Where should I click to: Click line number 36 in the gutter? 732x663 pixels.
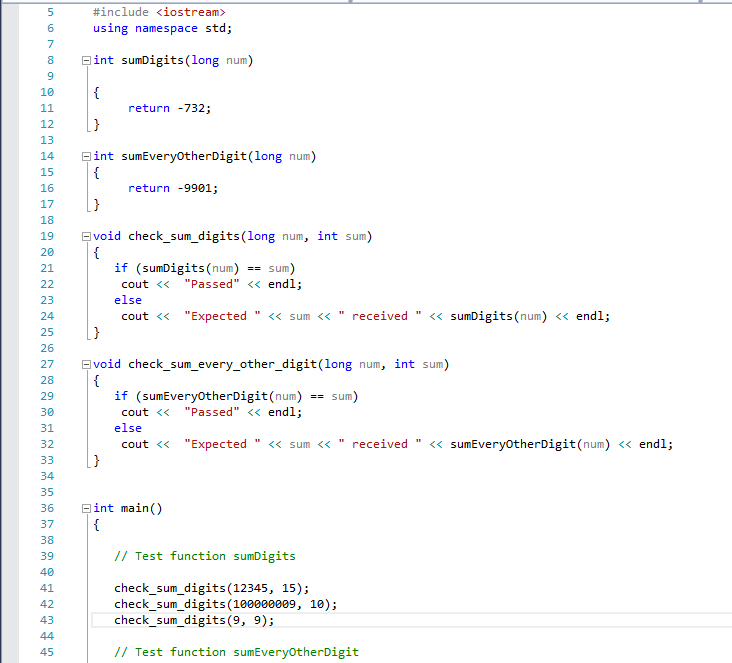[47, 508]
